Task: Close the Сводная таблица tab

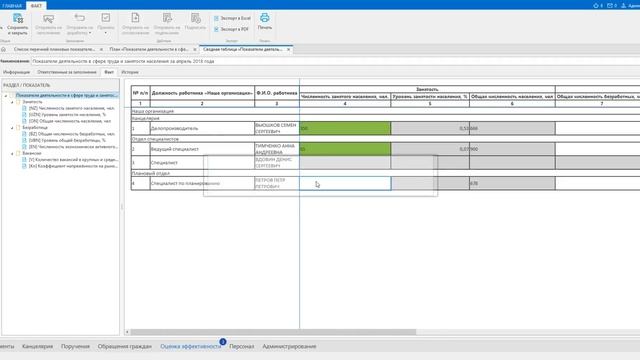Action: [x=289, y=49]
